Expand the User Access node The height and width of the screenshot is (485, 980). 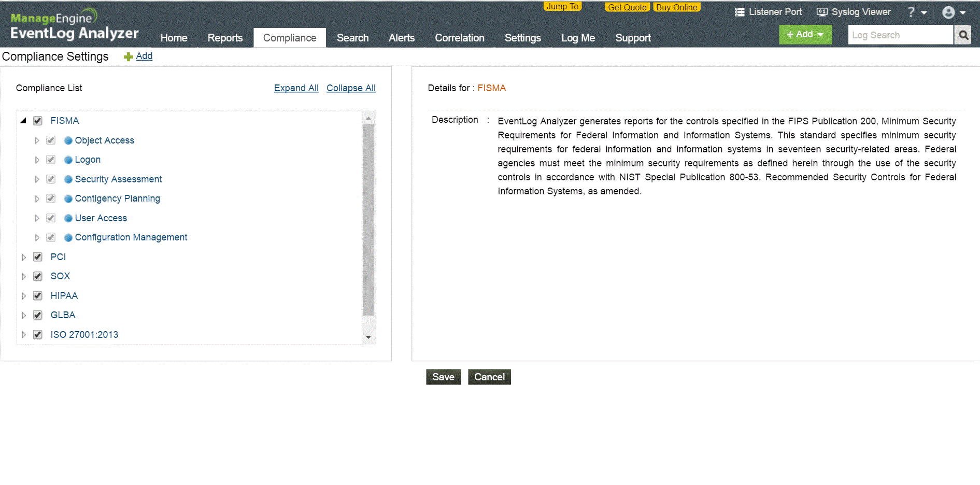pos(36,218)
